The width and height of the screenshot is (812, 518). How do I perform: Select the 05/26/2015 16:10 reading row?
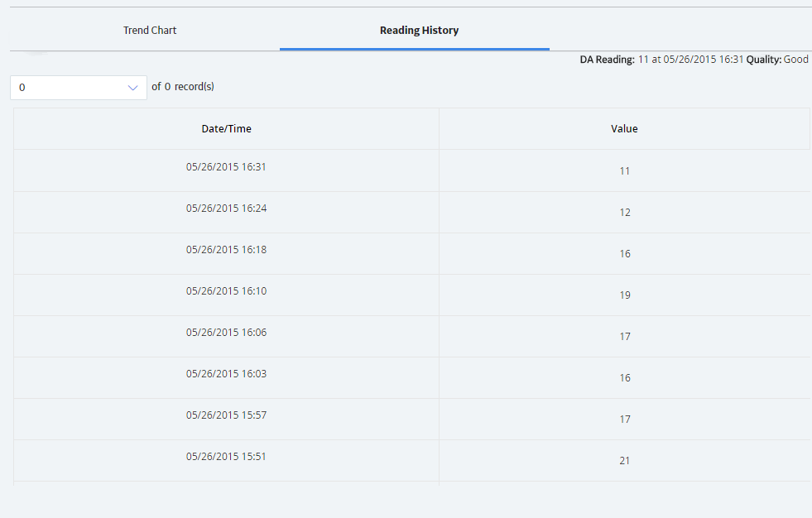click(411, 295)
